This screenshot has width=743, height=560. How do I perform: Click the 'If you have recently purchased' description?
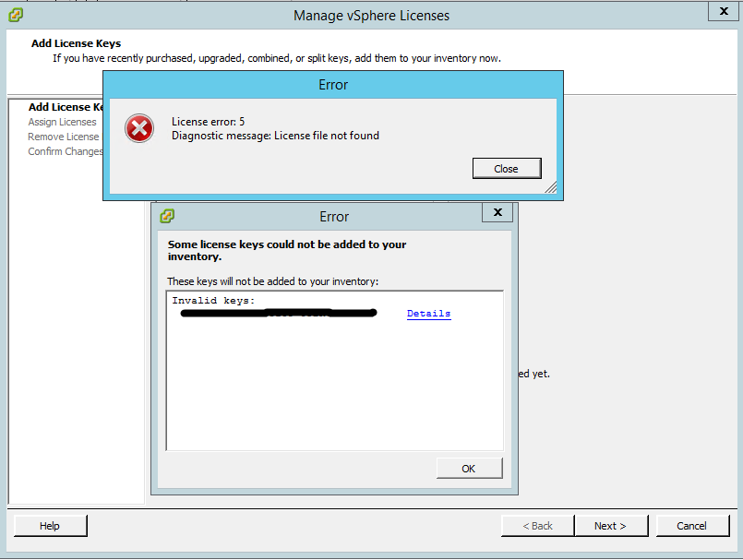point(277,58)
